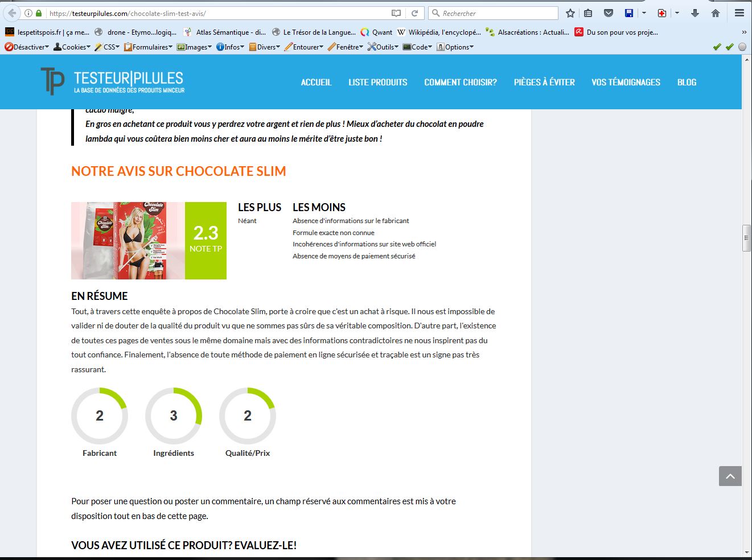The image size is (752, 560).
Task: Click the scroll-to-top arrow button
Action: pyautogui.click(x=730, y=476)
